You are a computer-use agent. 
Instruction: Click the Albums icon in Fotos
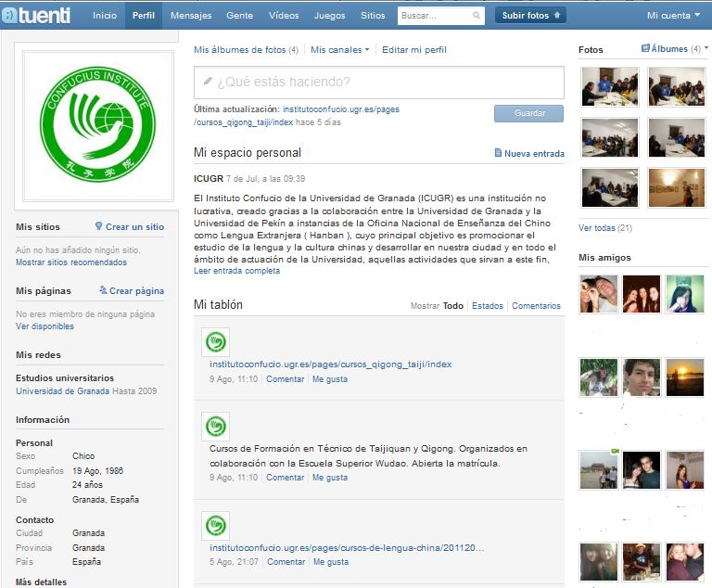click(x=645, y=48)
